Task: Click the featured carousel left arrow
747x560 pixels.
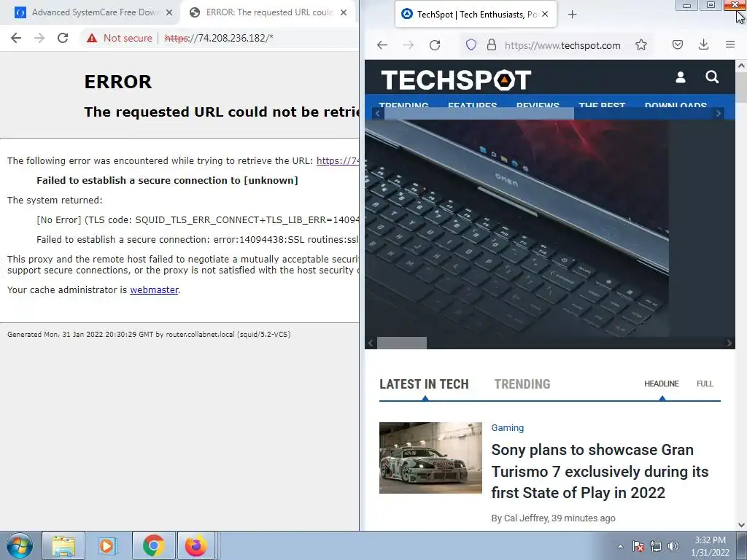Action: [371, 343]
